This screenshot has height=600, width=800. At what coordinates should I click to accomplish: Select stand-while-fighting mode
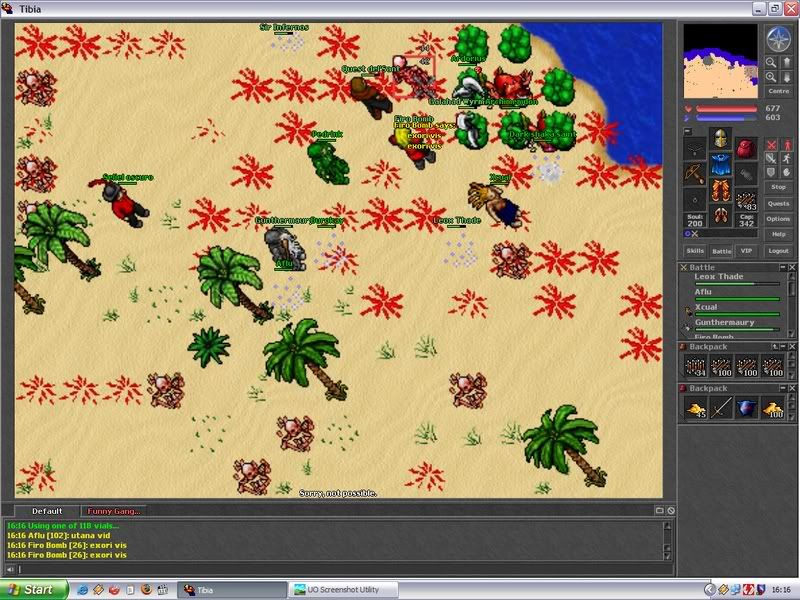tap(787, 145)
